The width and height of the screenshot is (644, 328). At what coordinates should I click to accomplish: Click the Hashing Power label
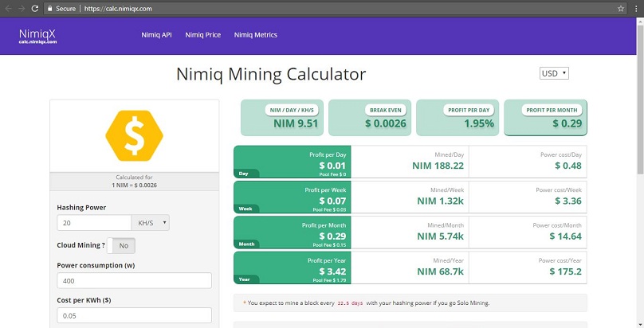click(81, 208)
